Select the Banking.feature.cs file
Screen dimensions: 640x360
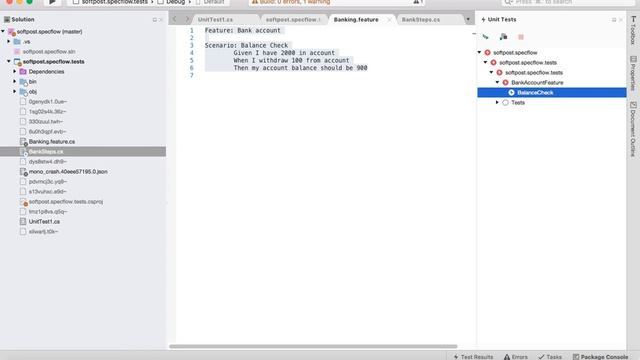[x=52, y=142]
